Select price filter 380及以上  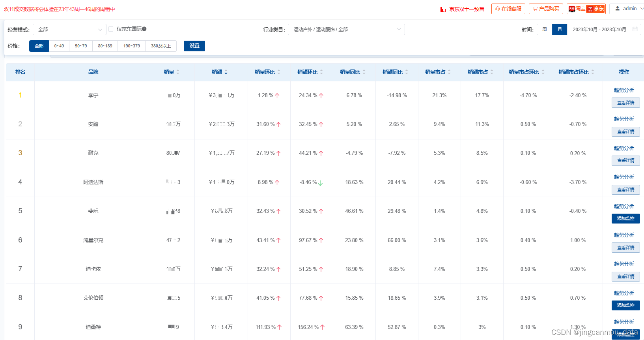coord(161,46)
